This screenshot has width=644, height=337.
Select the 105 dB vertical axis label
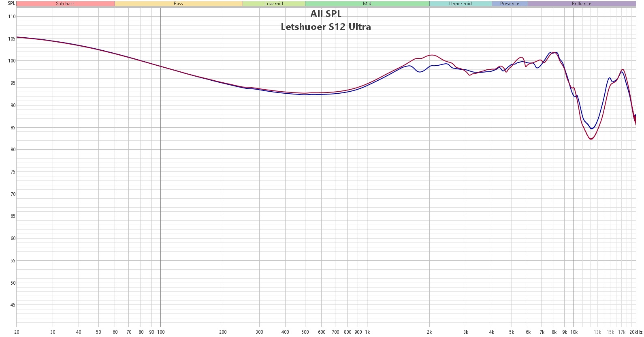click(12, 39)
